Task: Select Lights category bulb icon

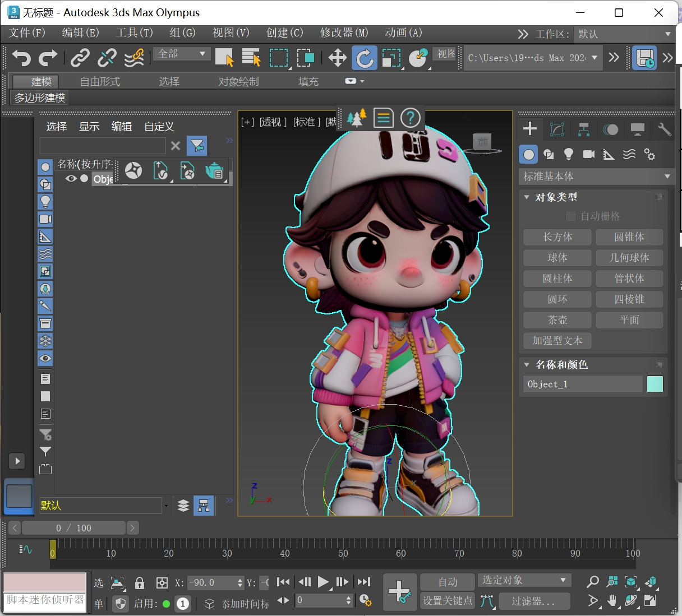Action: tap(569, 154)
